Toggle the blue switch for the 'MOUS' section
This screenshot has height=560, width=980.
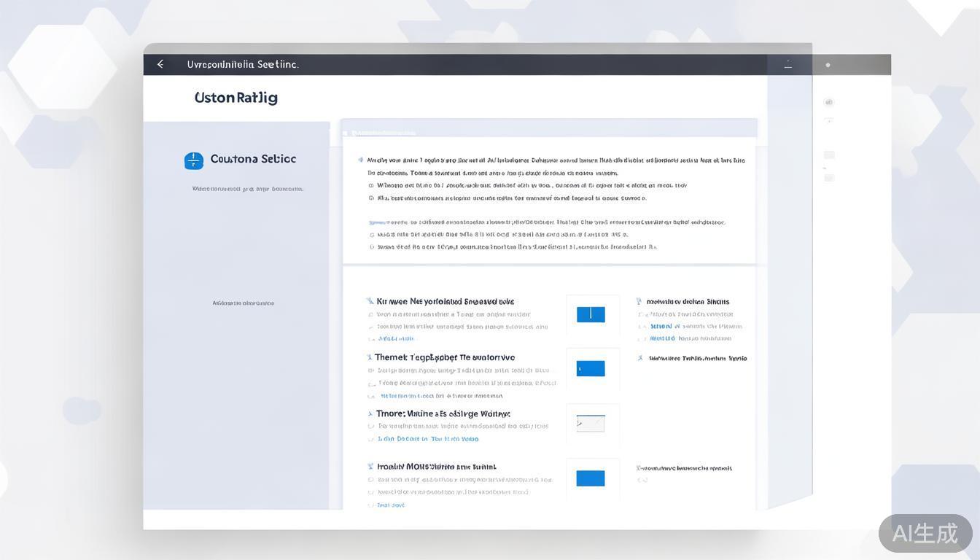pos(591,478)
